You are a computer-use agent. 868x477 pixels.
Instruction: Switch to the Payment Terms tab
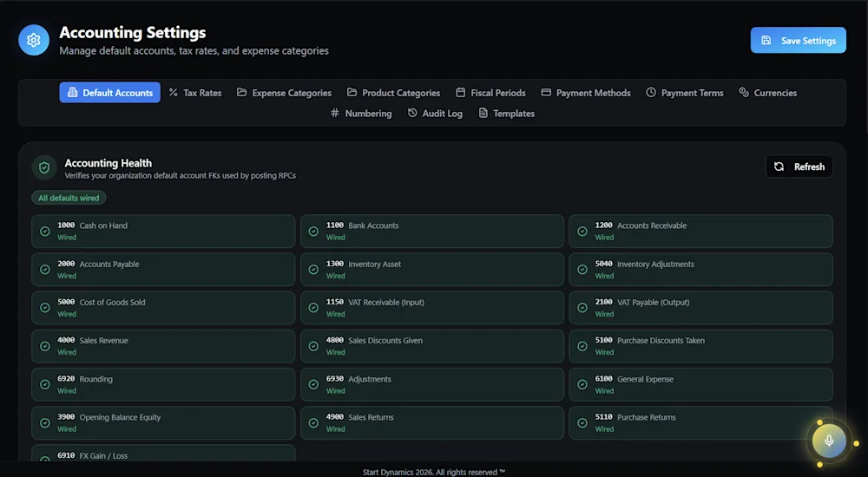(x=685, y=93)
